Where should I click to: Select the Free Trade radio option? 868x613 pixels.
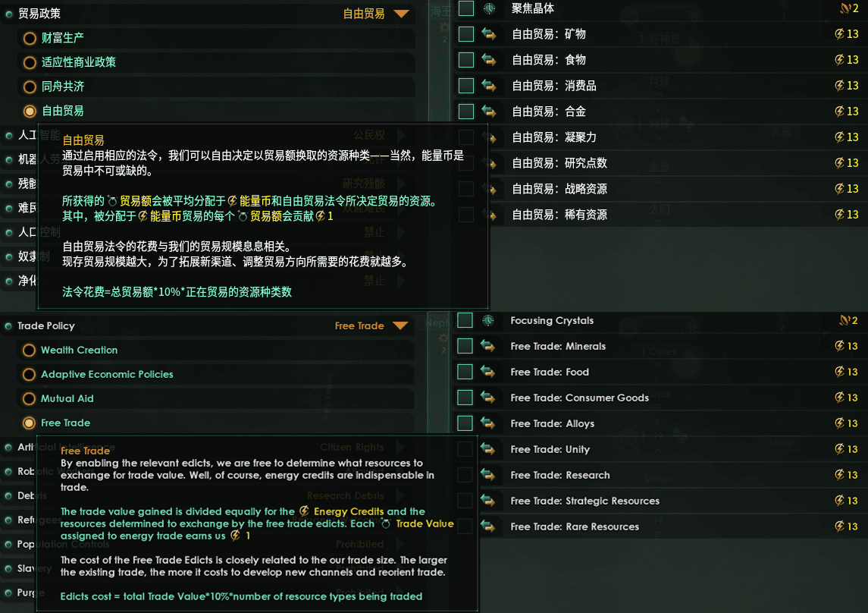click(x=29, y=423)
